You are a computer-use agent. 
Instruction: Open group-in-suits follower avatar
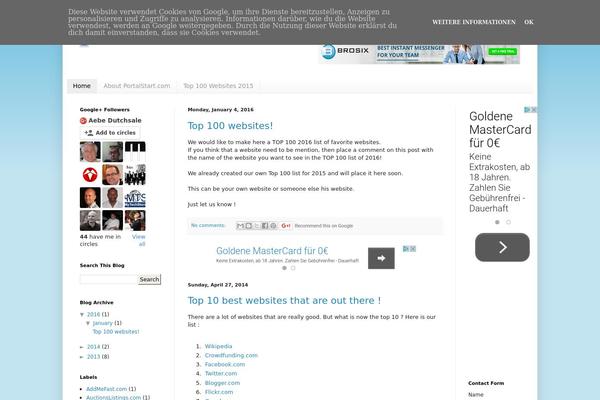[x=135, y=175]
